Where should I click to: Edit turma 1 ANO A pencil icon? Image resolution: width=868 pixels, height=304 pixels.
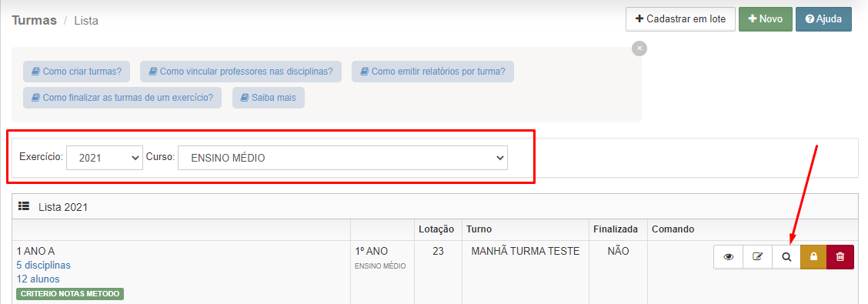[x=757, y=257]
